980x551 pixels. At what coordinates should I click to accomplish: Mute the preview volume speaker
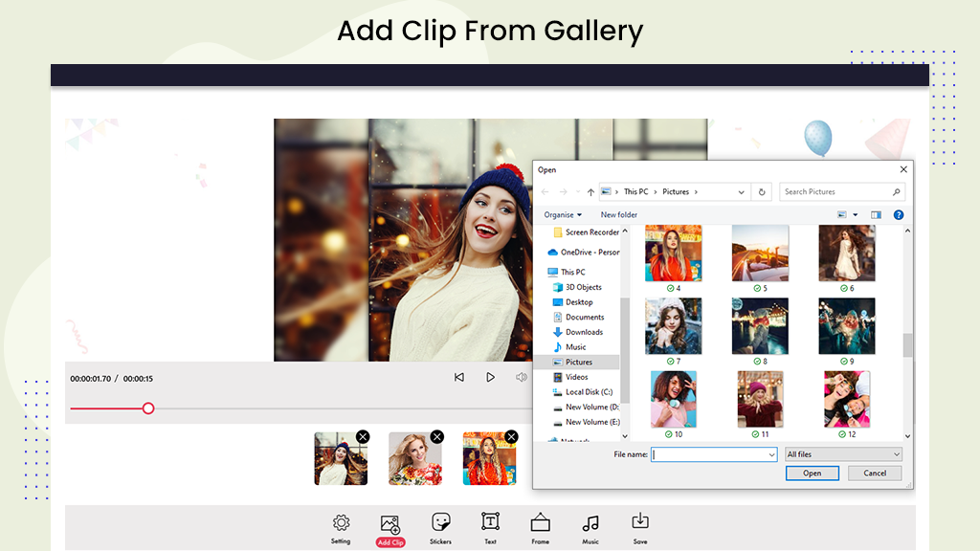click(x=522, y=377)
